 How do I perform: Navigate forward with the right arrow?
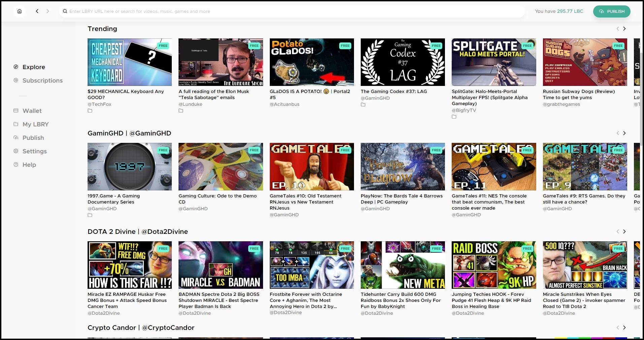48,11
